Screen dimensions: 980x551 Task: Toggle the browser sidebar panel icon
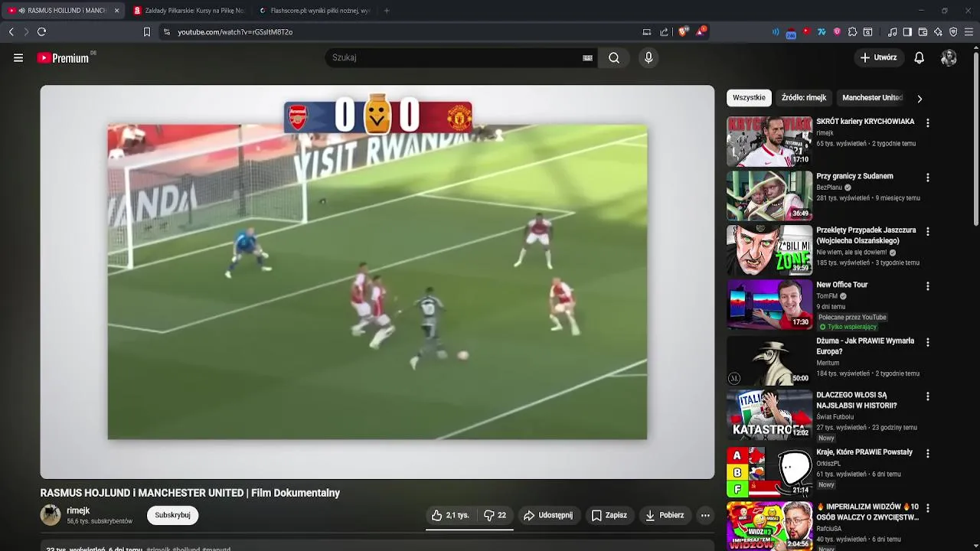907,31
